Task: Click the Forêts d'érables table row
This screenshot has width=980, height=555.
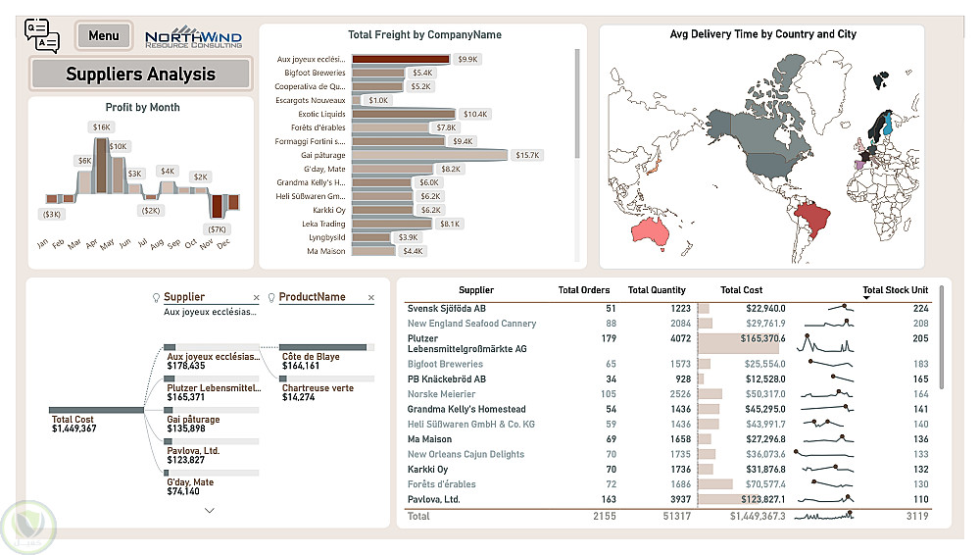Action: [667, 484]
